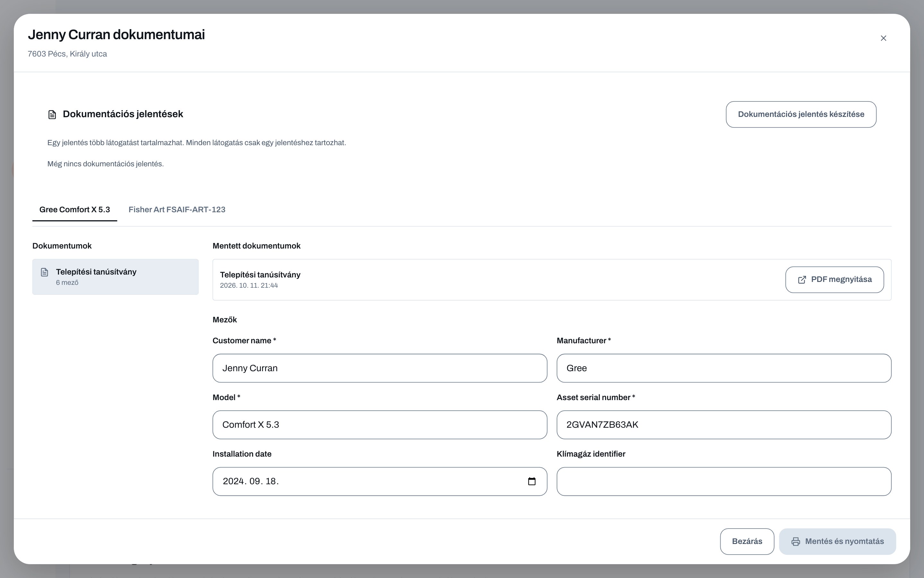Click the Mezők section heading
The width and height of the screenshot is (924, 578).
(x=225, y=320)
